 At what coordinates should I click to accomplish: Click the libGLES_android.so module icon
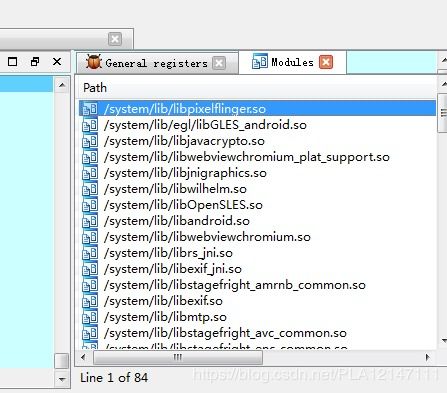tap(90, 125)
